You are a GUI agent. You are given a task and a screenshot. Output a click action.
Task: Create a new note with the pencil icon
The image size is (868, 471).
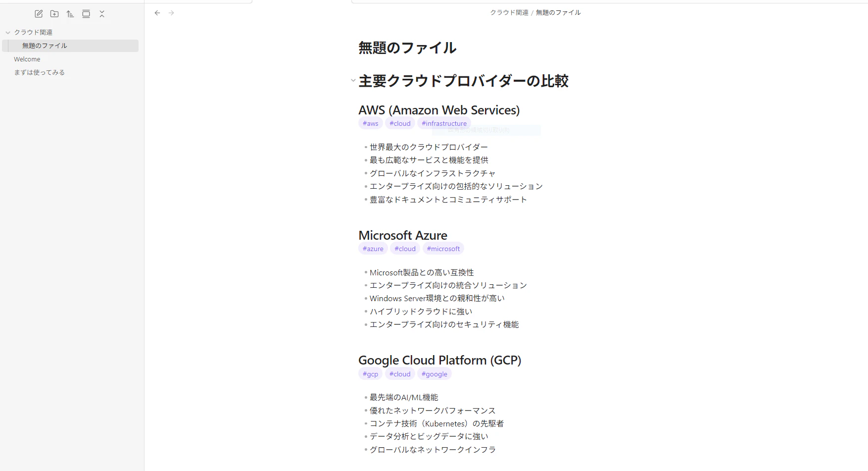39,14
